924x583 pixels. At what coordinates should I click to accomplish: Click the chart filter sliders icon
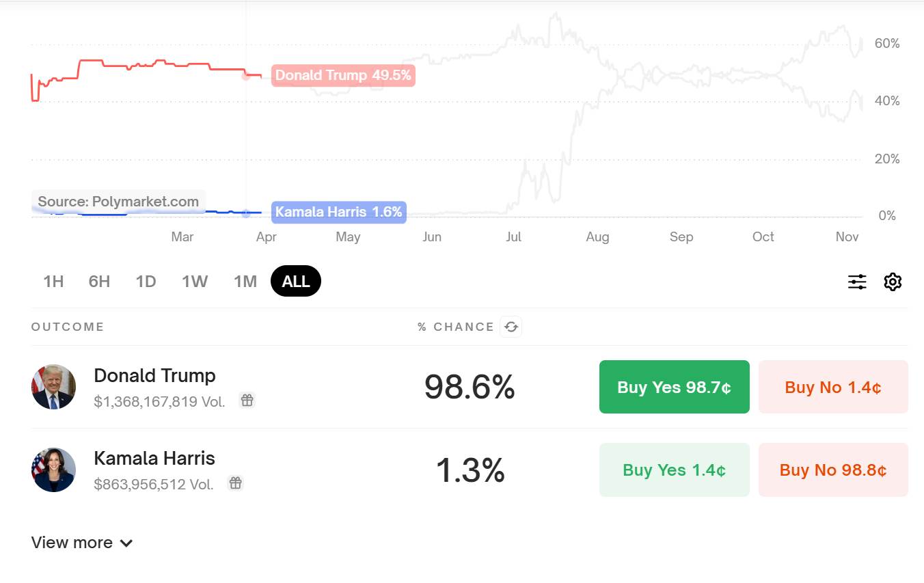point(857,282)
